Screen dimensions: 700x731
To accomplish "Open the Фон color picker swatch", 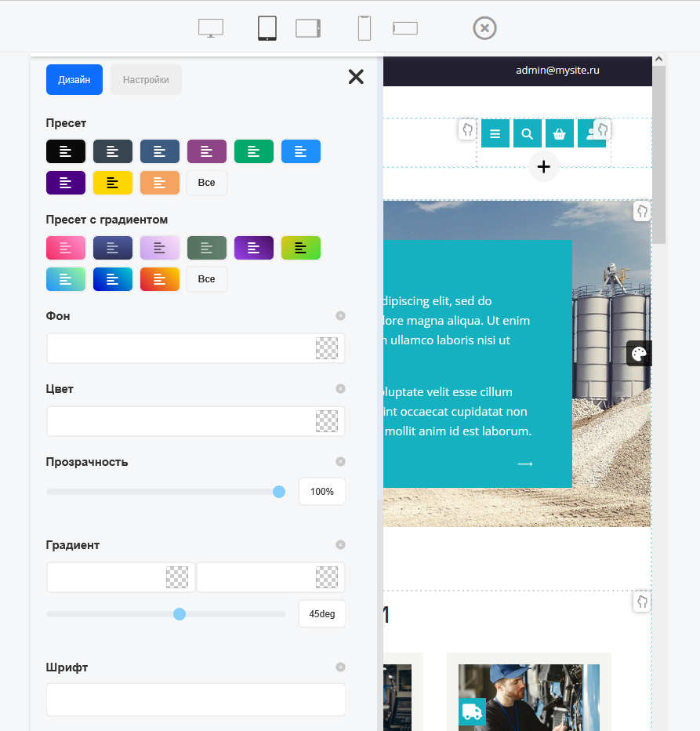I will [327, 348].
